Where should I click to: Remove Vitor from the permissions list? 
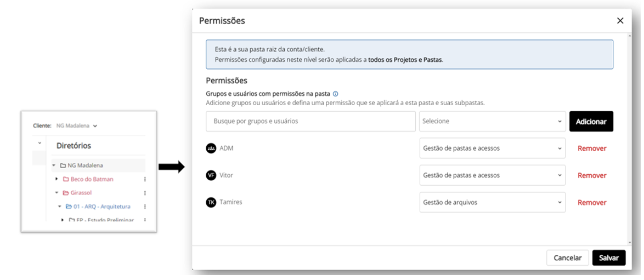tap(592, 175)
